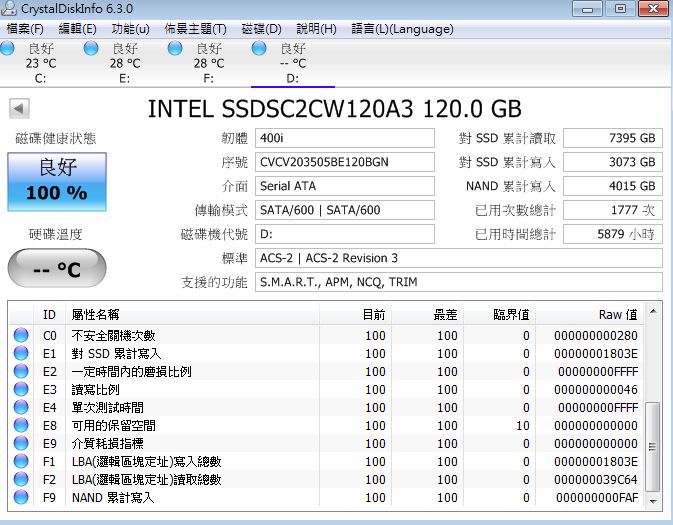Select the 可用的保留空間 attribute row
The height and width of the screenshot is (525, 673).
[x=326, y=425]
